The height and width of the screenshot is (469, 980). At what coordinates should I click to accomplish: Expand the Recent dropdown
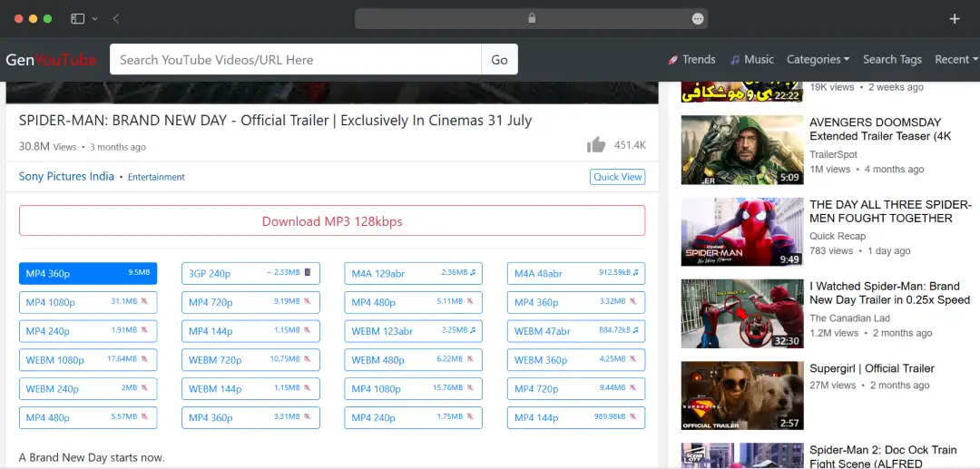[x=956, y=59]
